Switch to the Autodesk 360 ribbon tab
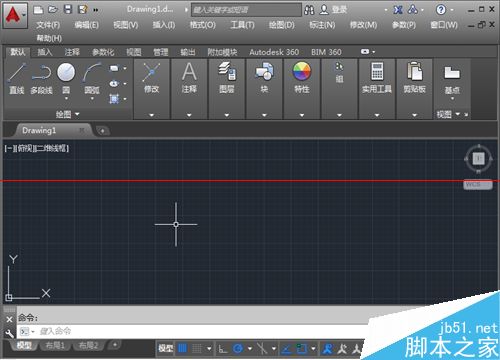Image resolution: width=500 pixels, height=360 pixels. 274,52
